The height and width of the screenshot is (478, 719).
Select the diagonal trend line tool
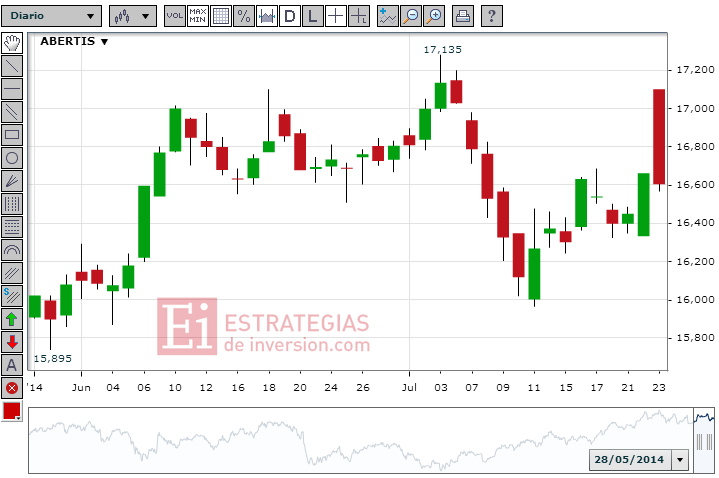pyautogui.click(x=12, y=66)
